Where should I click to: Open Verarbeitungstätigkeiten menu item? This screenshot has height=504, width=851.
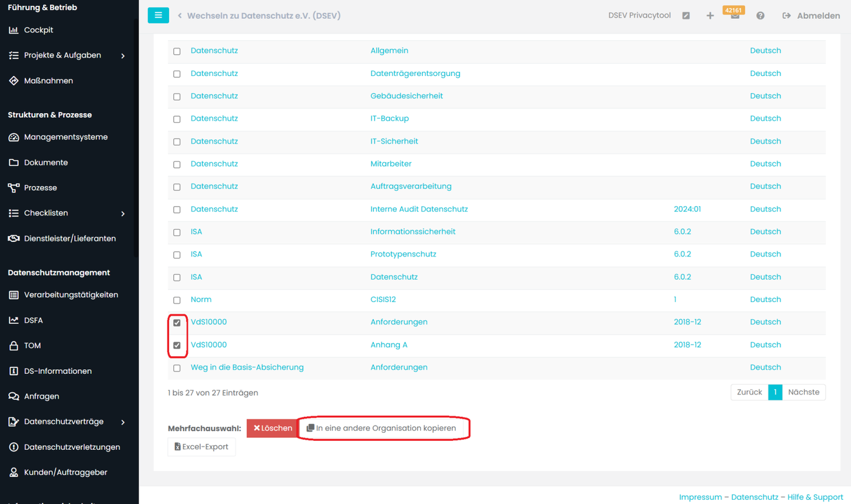pyautogui.click(x=71, y=295)
